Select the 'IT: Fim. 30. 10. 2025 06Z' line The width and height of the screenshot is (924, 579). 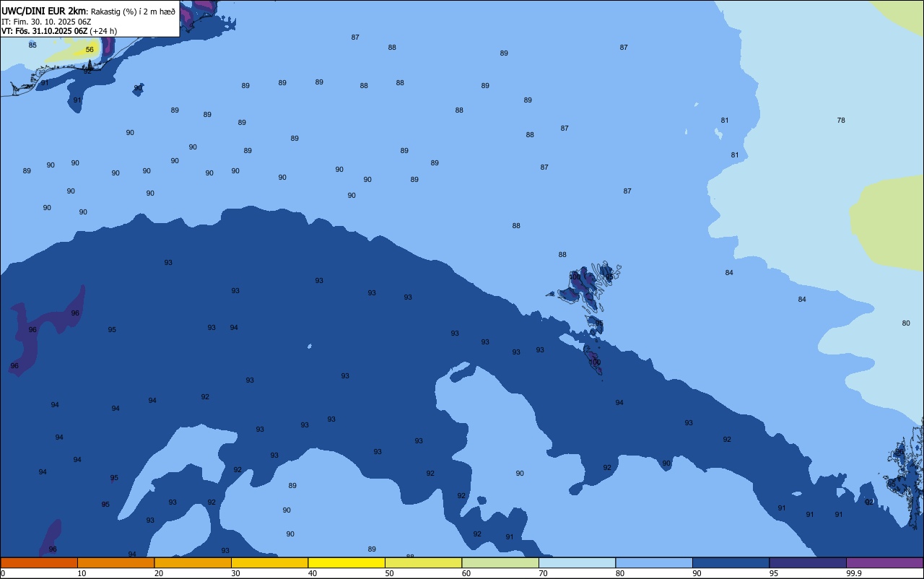coord(46,22)
